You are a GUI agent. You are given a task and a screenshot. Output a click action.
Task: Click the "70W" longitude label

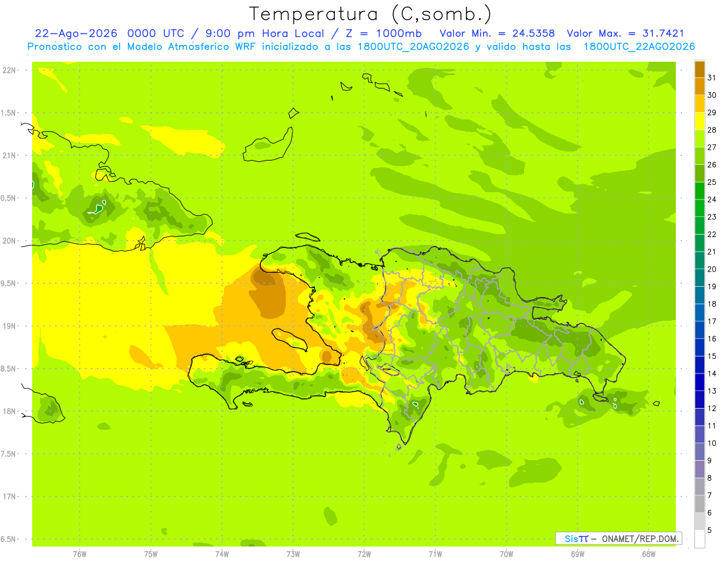[506, 554]
